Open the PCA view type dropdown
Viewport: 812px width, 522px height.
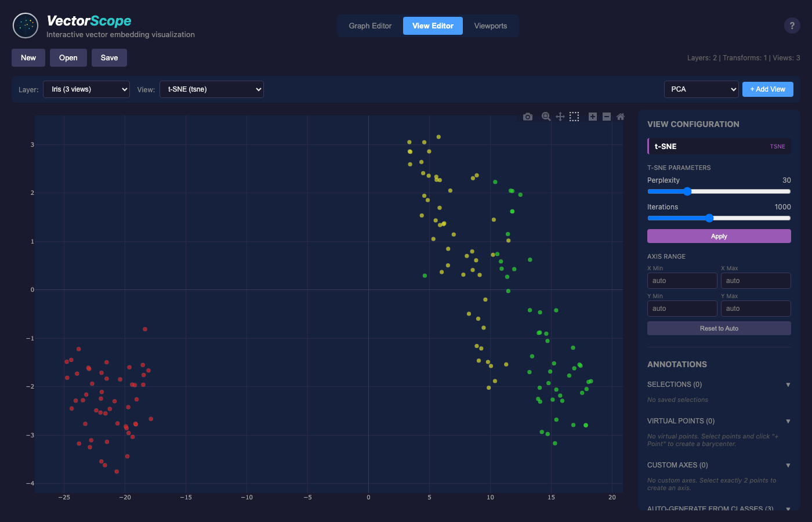(x=701, y=89)
